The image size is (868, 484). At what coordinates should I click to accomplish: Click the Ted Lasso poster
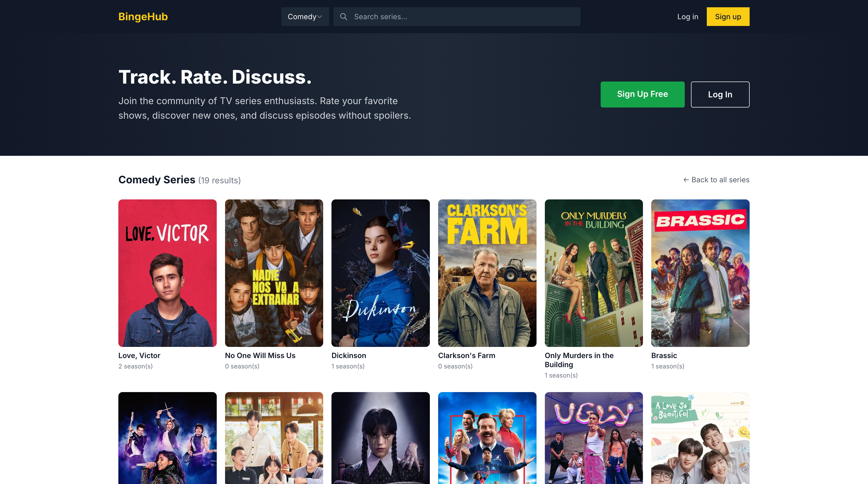coord(487,438)
